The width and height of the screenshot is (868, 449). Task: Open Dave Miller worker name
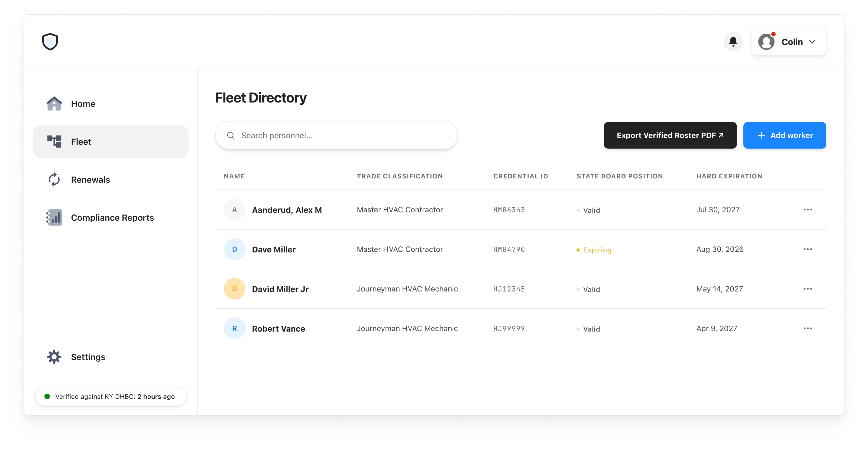tap(274, 249)
